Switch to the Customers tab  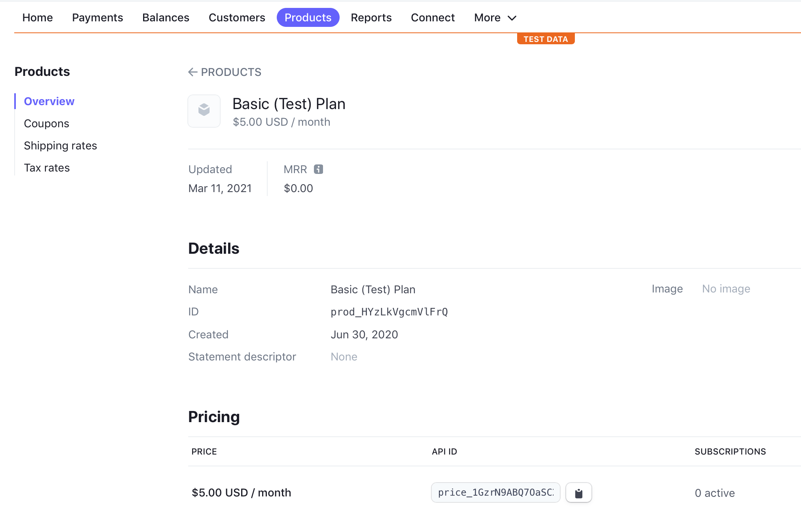[237, 18]
